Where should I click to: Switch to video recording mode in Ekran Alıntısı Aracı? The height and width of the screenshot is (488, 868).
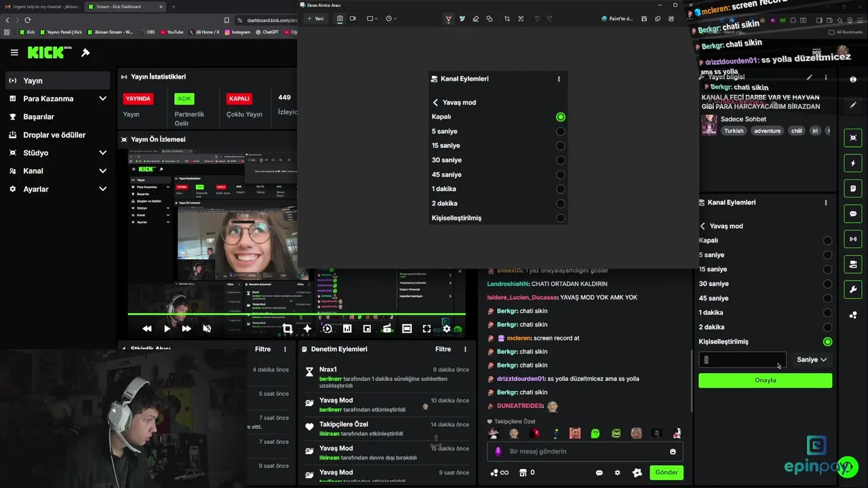(353, 19)
